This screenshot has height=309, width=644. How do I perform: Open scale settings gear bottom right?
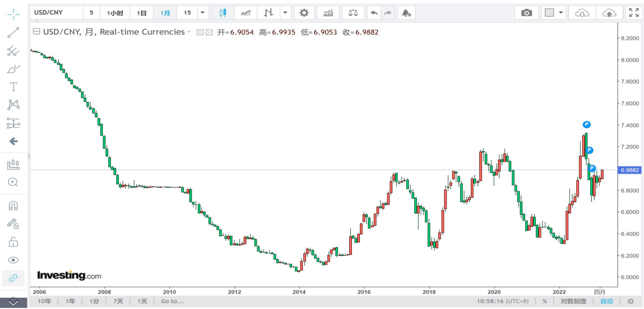click(631, 301)
